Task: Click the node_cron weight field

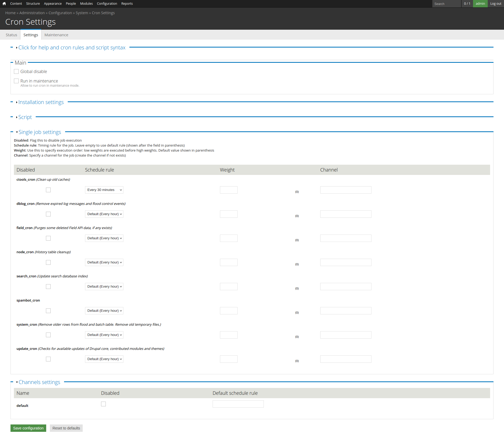Action: click(229, 262)
